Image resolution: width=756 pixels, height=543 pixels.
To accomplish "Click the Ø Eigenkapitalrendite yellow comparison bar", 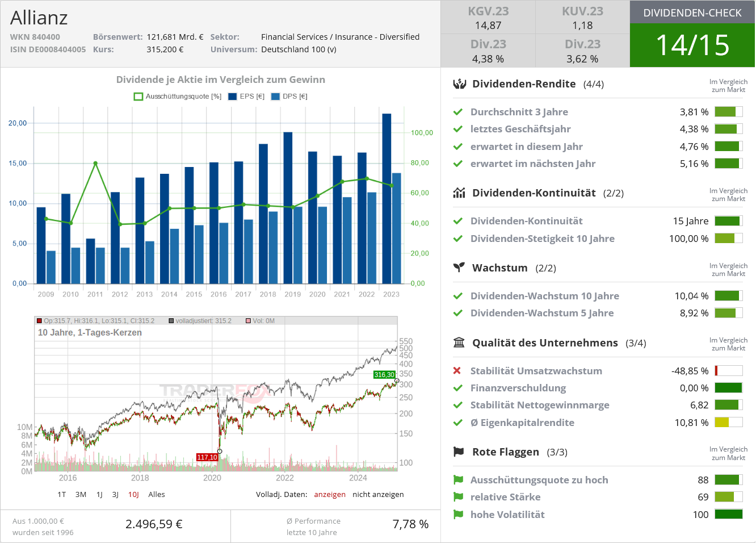I will click(729, 423).
